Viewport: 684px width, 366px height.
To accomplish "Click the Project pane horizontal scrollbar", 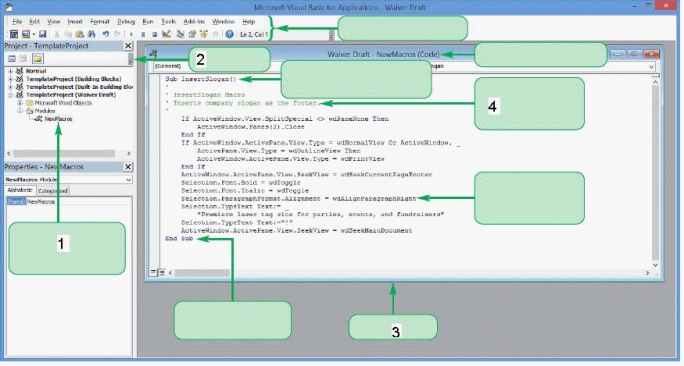I will [68, 154].
